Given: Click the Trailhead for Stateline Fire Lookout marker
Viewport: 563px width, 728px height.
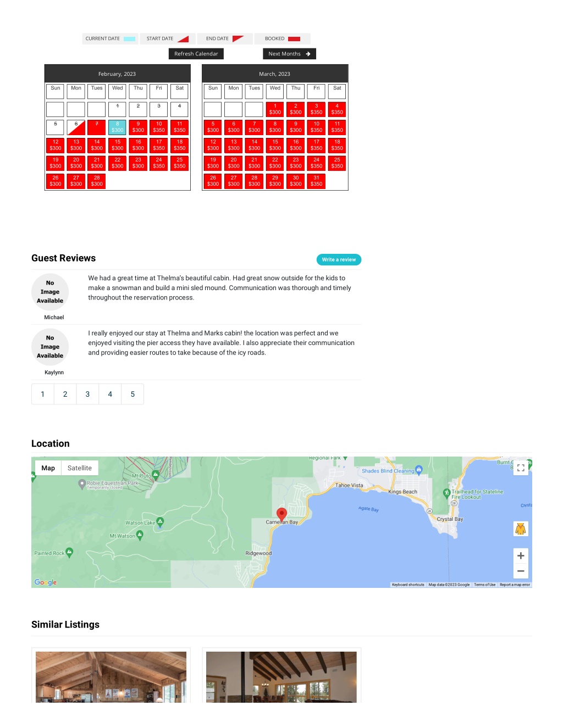Looking at the screenshot, I should (x=446, y=493).
